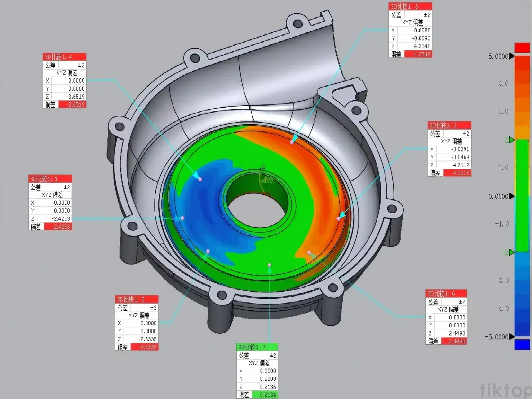Select annotation 4's measurement point in the blue area

point(200,179)
